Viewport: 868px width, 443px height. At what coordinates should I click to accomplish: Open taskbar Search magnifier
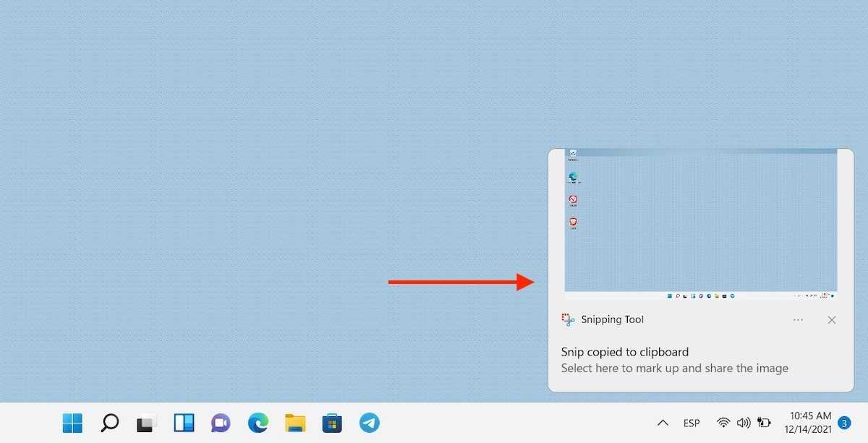pos(110,423)
